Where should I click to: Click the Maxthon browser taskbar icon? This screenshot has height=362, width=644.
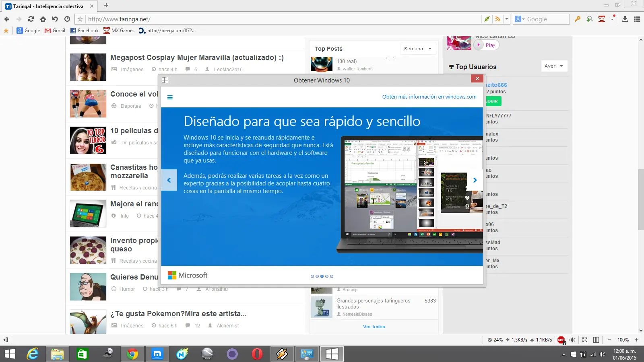[x=157, y=354]
